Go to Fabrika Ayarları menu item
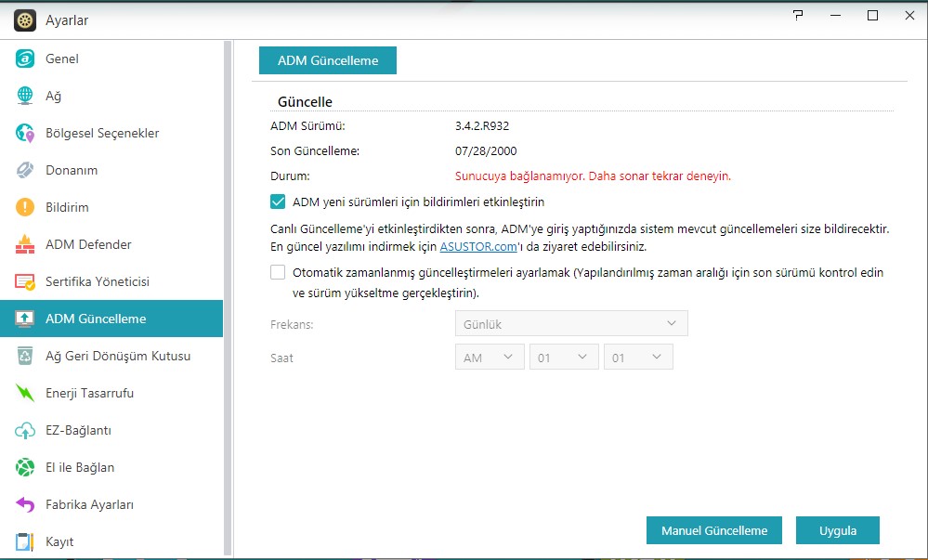Screen dimensions: 928x560 point(89,504)
